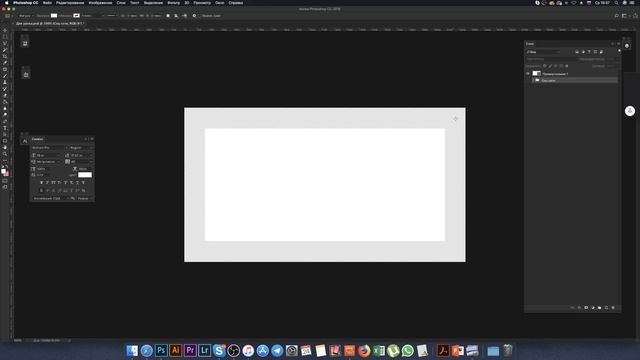Toggle the strikethrough character style
This screenshot has width=640, height=360.
pyautogui.click(x=83, y=182)
